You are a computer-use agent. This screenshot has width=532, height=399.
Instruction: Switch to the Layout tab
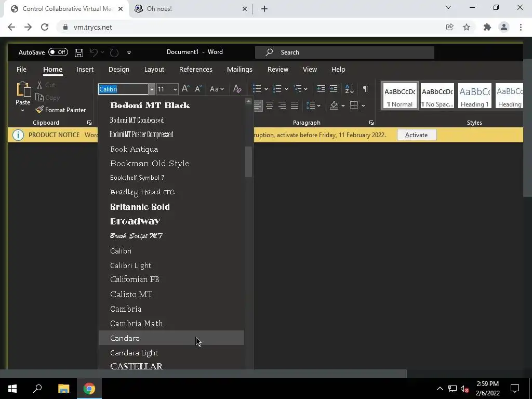(154, 69)
